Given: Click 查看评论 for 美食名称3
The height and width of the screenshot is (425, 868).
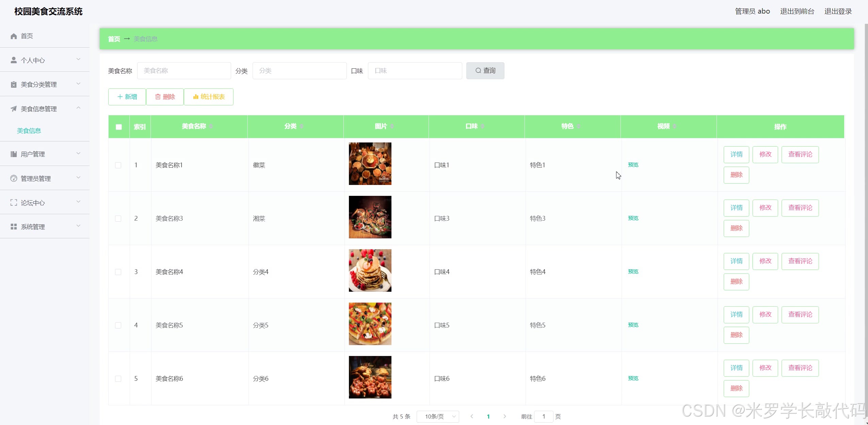Looking at the screenshot, I should pyautogui.click(x=800, y=208).
